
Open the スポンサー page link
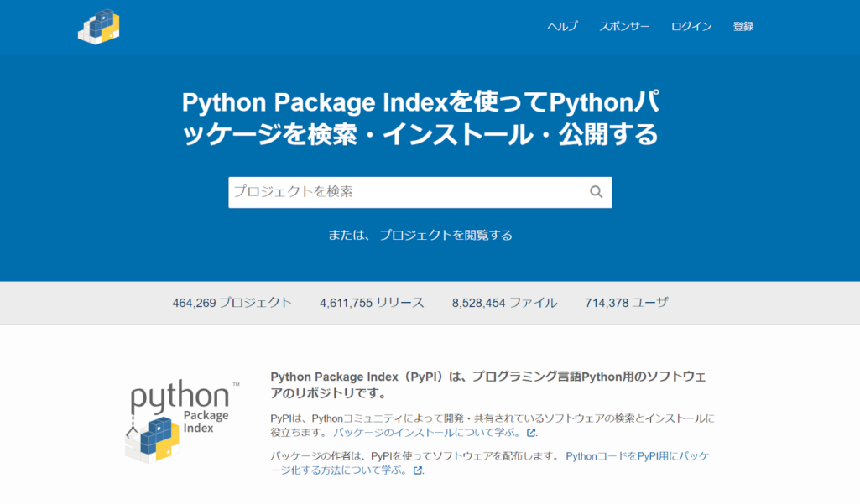[624, 26]
